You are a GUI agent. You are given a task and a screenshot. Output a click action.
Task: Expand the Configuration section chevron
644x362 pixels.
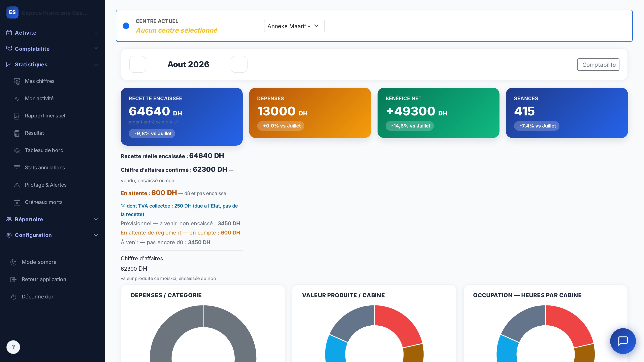tap(96, 235)
